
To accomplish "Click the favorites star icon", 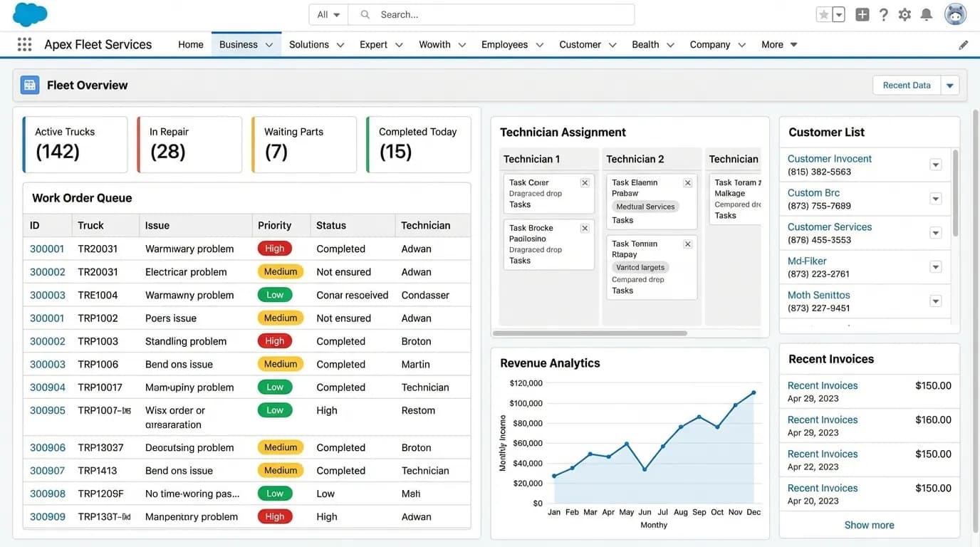I will click(824, 14).
